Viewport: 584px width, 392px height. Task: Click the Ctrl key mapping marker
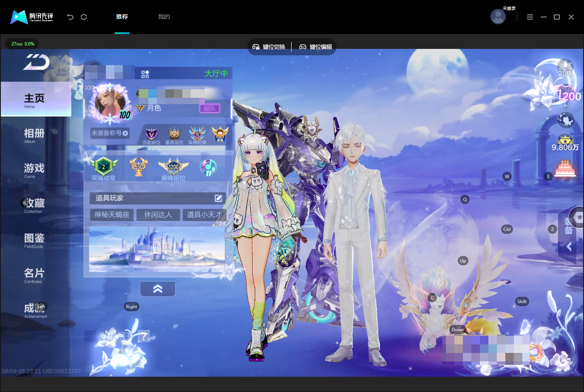click(507, 229)
